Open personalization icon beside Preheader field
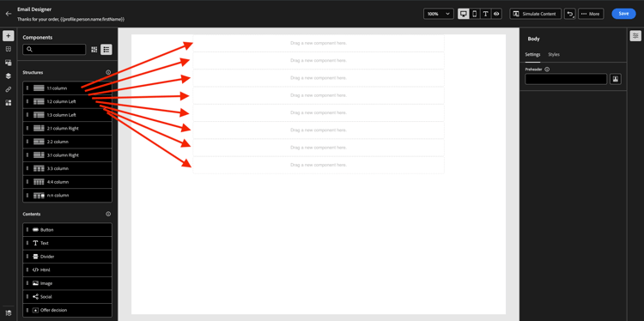The image size is (644, 321). (x=616, y=79)
